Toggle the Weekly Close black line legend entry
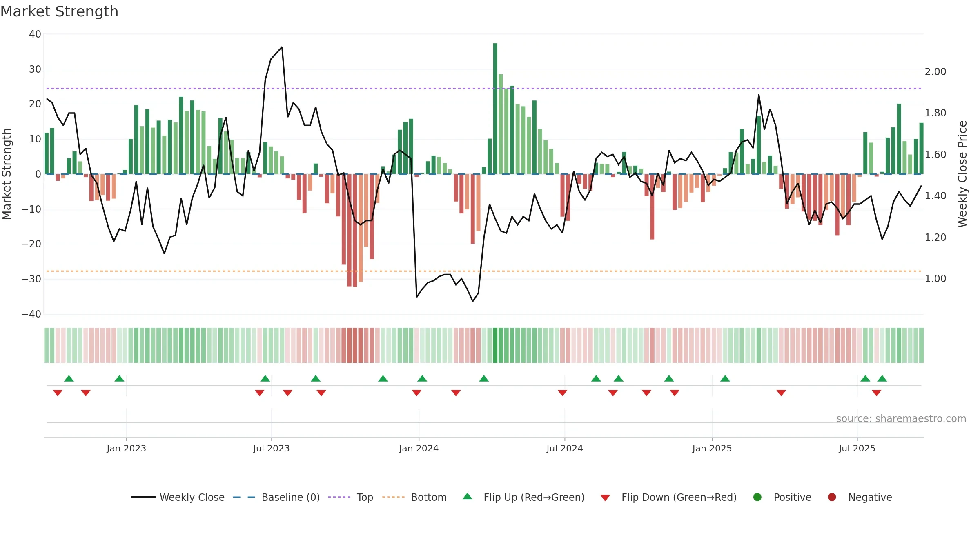 coord(178,497)
